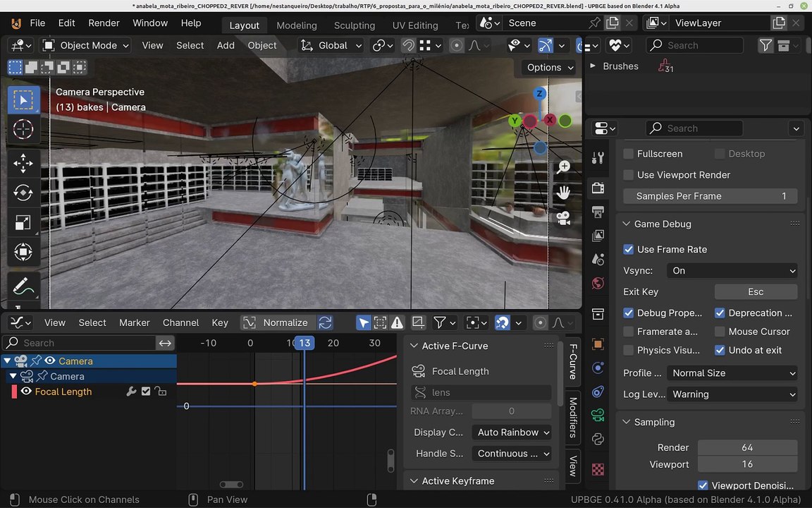
Task: Uncheck Undo at exit
Action: 719,351
